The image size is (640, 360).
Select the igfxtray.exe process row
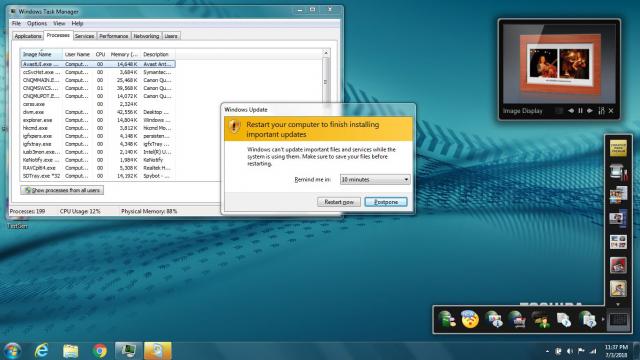point(98,144)
